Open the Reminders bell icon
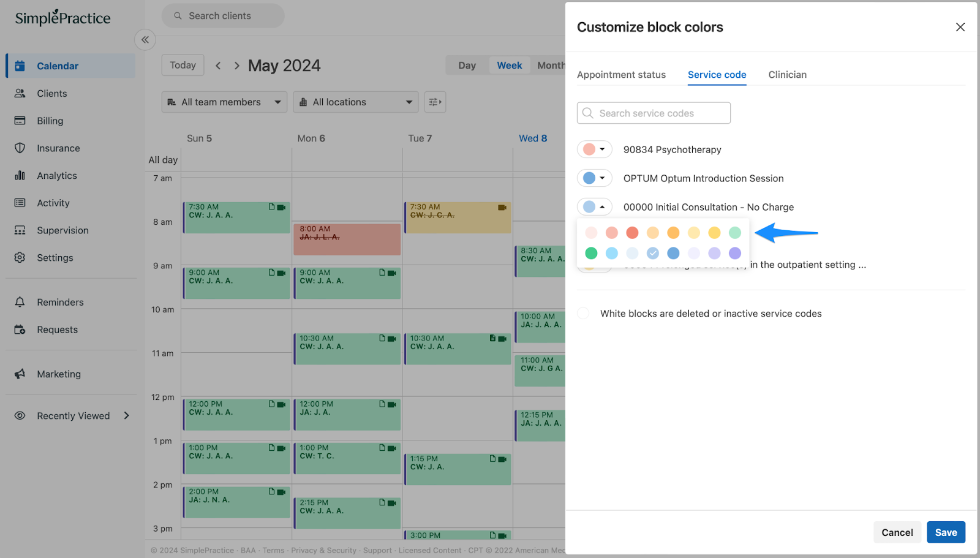The width and height of the screenshot is (980, 558). [x=20, y=302]
